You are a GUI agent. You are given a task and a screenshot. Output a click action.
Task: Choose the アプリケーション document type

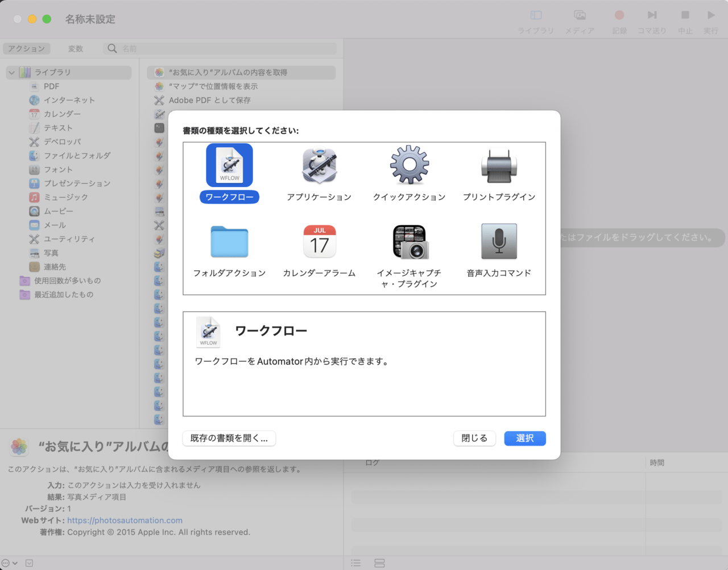[x=319, y=166]
